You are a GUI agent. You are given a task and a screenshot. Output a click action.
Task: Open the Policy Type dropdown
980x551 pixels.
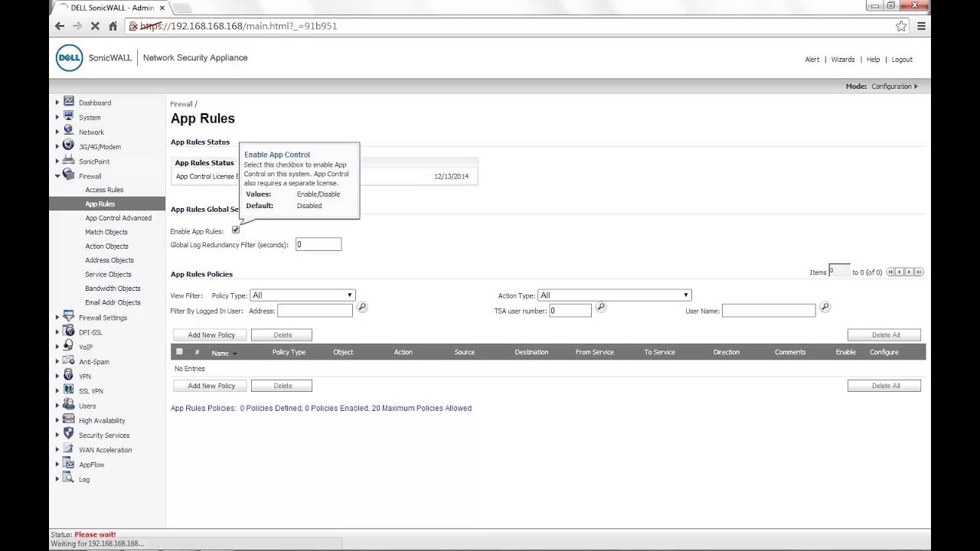point(302,295)
